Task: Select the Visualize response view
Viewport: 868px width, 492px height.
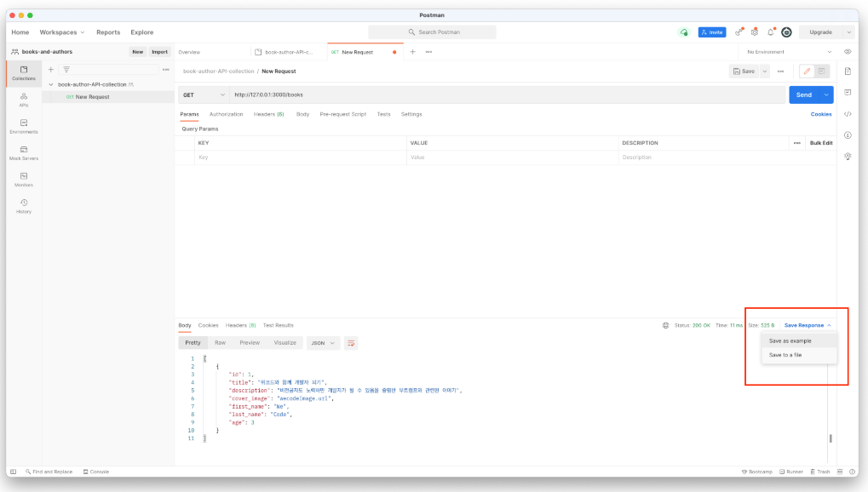Action: point(285,342)
